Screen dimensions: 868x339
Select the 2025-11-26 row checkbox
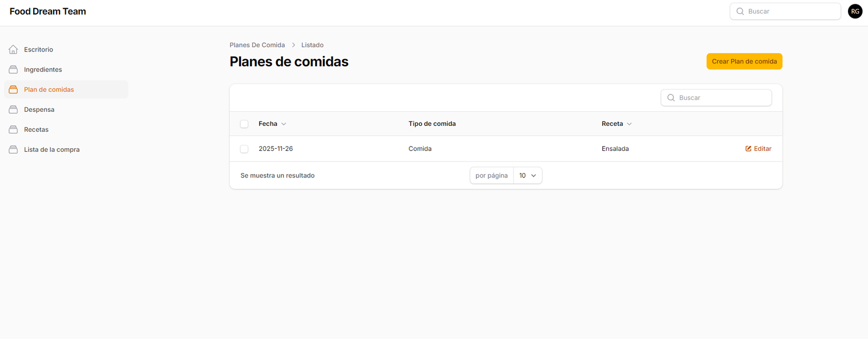[244, 149]
